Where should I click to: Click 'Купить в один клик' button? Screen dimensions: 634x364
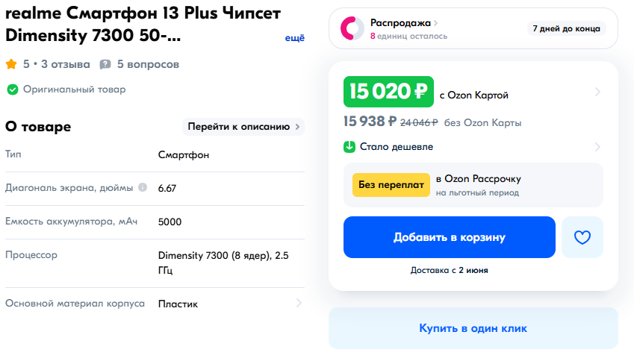[x=473, y=328]
